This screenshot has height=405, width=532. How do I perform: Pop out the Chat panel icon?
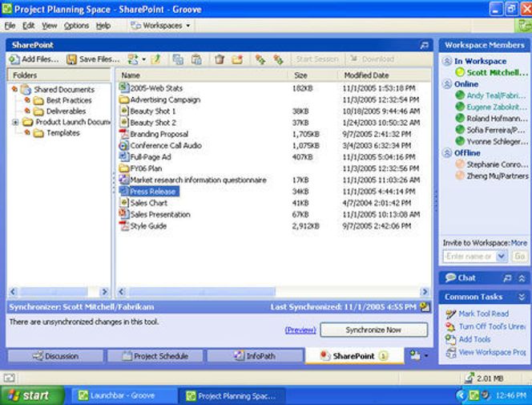click(x=507, y=278)
